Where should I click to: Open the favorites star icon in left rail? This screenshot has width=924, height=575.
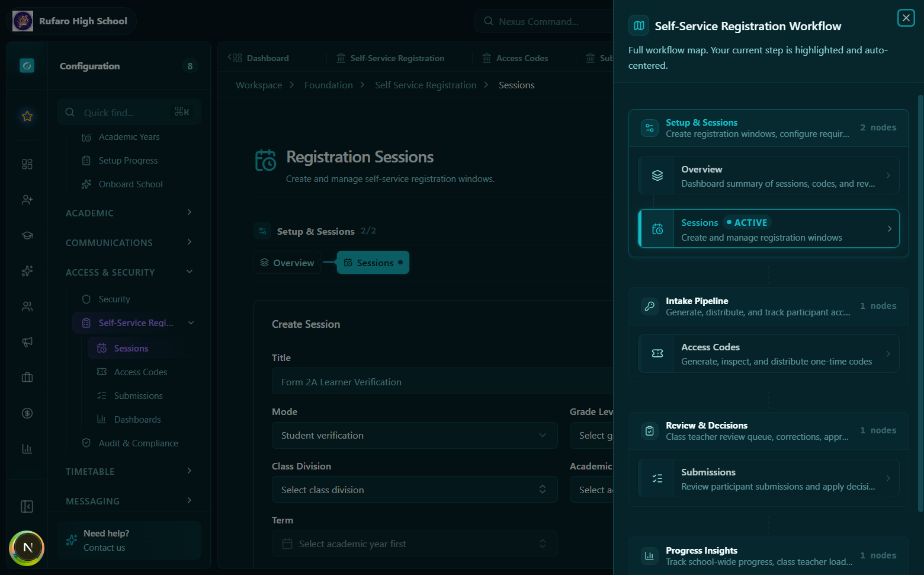point(27,116)
